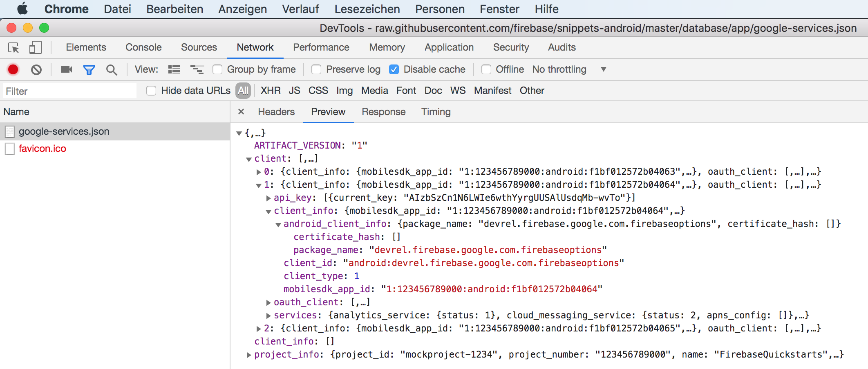Collapse the client array node

[x=249, y=159]
